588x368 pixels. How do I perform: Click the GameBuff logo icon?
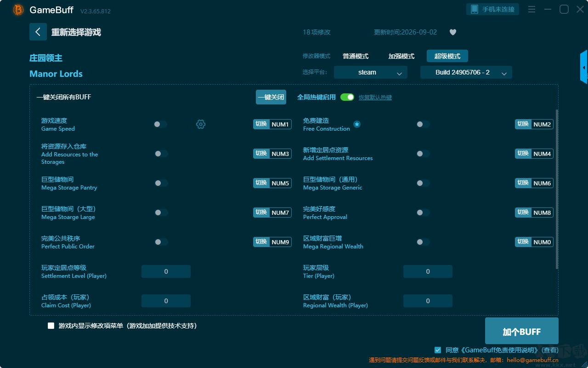18,10
